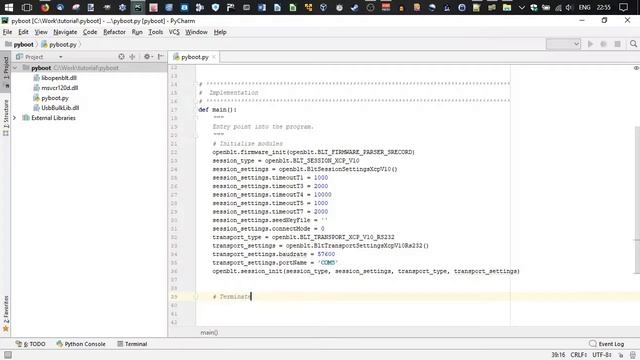Open the VCS menu
This screenshot has width=640, height=360.
pyautogui.click(x=174, y=32)
